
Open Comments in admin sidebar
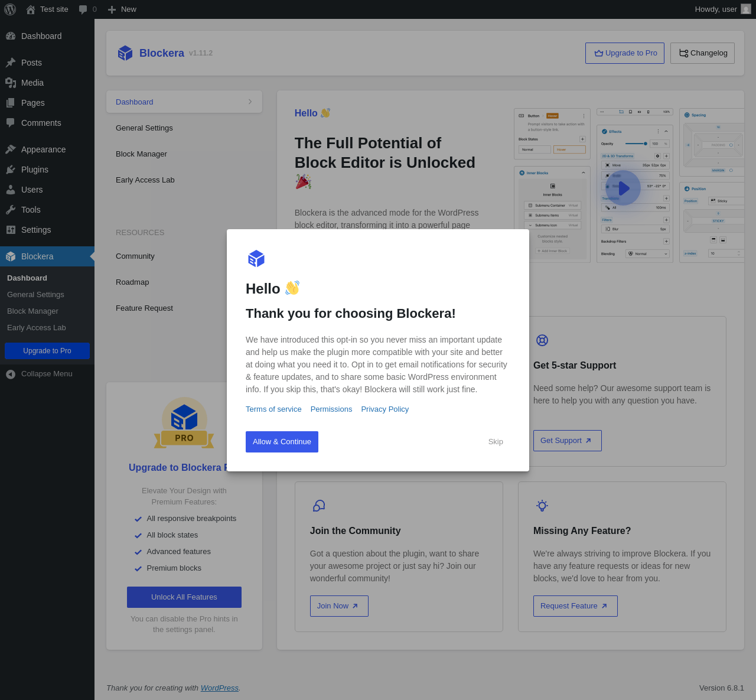(x=47, y=123)
